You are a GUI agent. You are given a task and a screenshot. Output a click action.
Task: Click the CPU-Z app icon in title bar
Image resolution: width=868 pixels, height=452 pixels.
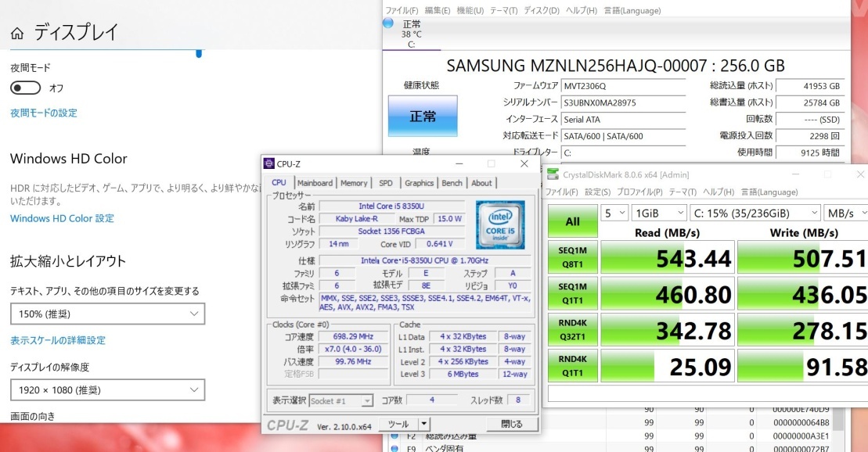(x=269, y=163)
